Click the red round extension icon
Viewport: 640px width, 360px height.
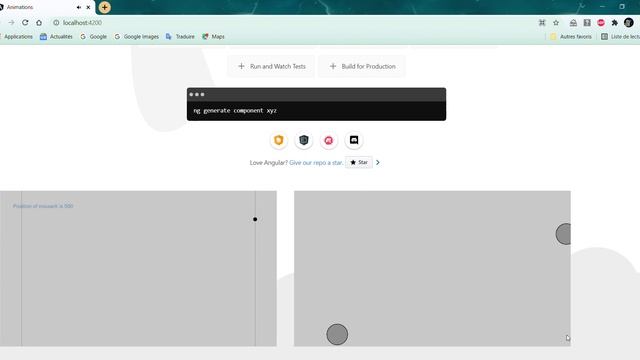pyautogui.click(x=601, y=23)
